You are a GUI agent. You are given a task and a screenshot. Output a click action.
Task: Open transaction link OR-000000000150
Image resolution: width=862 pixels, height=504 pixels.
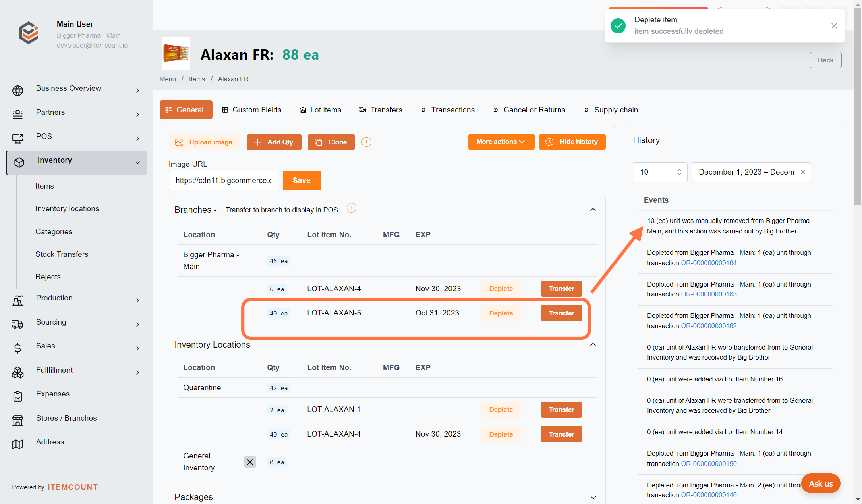[709, 464]
